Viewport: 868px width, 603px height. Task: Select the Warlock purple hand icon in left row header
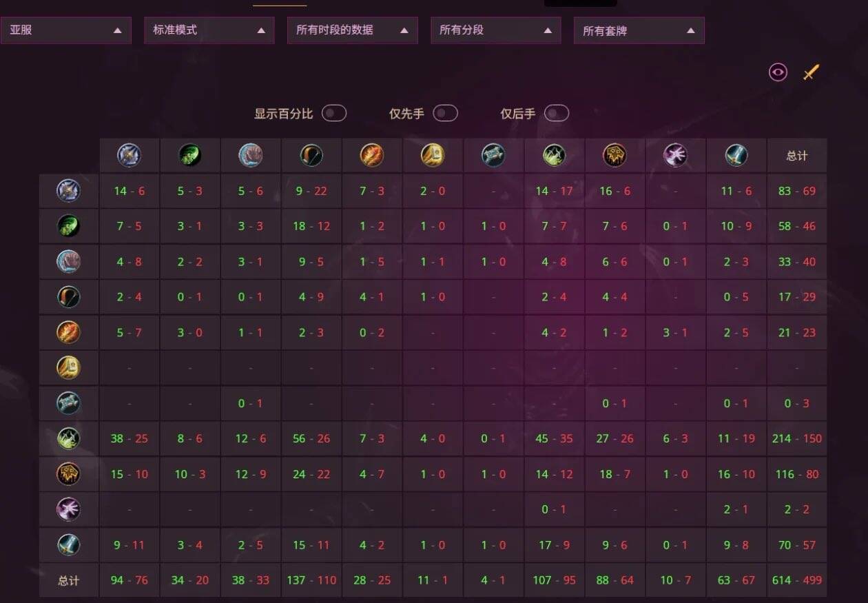(x=68, y=509)
